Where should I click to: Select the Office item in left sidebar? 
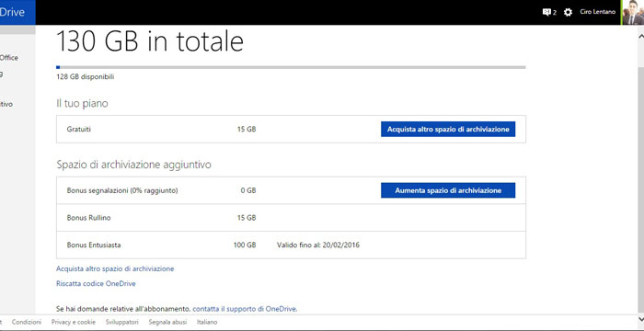(8, 58)
